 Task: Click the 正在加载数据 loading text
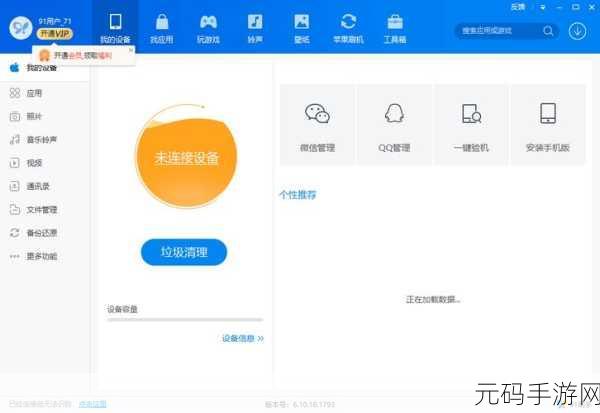pyautogui.click(x=433, y=299)
